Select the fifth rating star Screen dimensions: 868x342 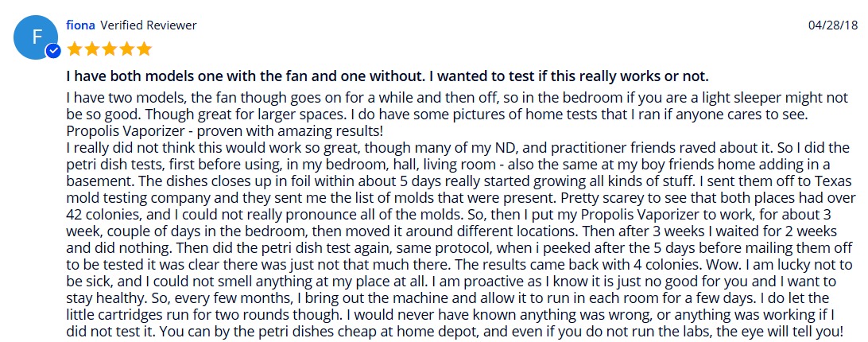coord(144,49)
